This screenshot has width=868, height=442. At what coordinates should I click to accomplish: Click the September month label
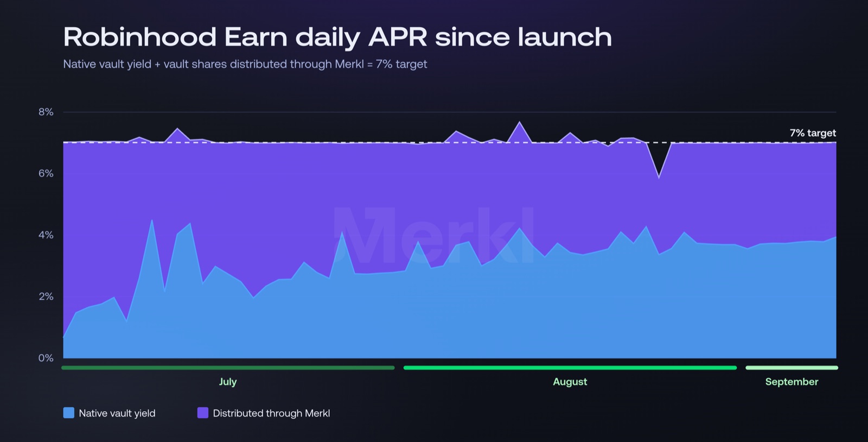pyautogui.click(x=792, y=382)
